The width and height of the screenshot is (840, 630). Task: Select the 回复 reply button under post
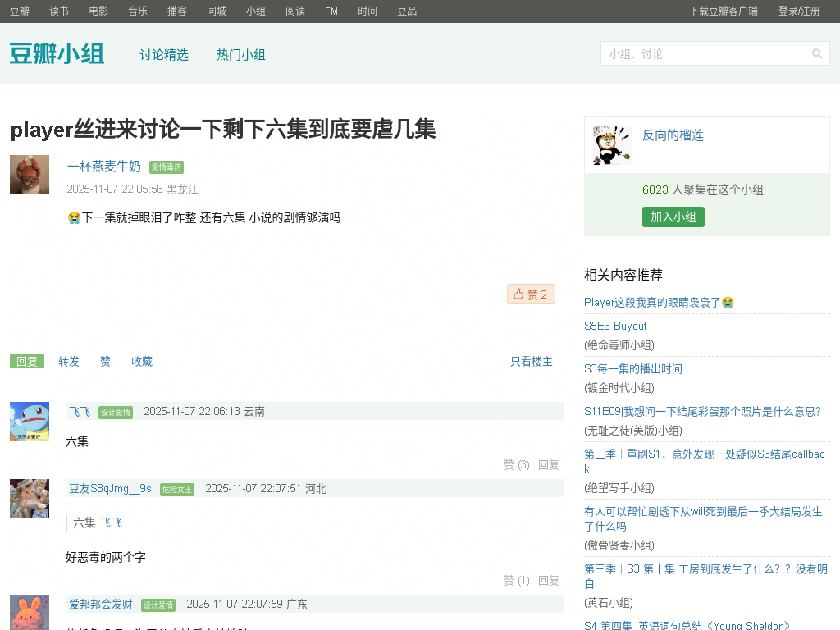pyautogui.click(x=27, y=362)
